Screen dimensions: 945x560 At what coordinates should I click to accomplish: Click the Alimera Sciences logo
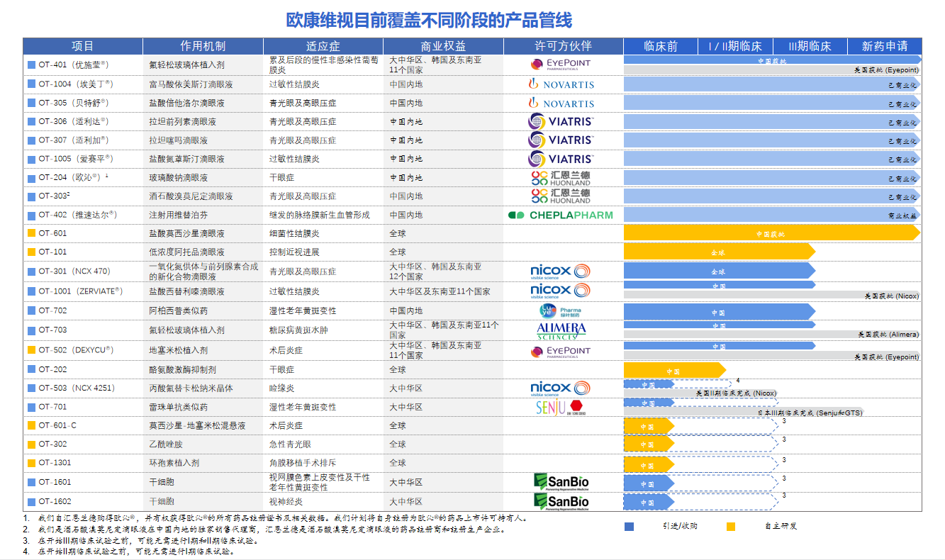pos(561,330)
